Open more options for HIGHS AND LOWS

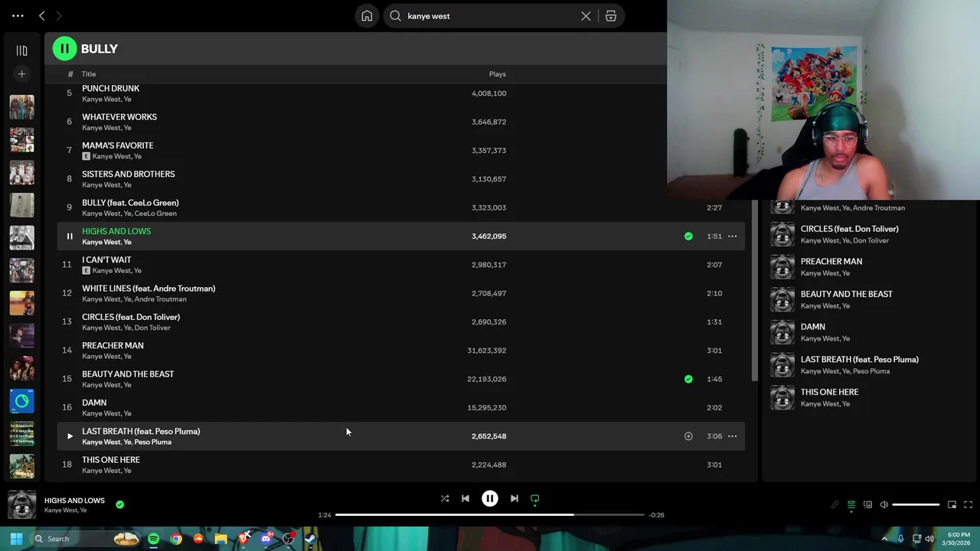click(x=732, y=236)
